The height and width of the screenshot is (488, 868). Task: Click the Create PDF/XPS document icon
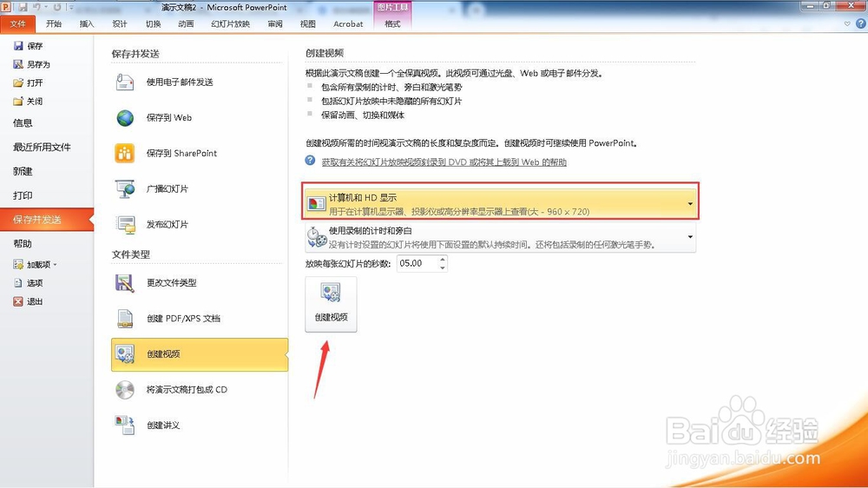(x=125, y=319)
